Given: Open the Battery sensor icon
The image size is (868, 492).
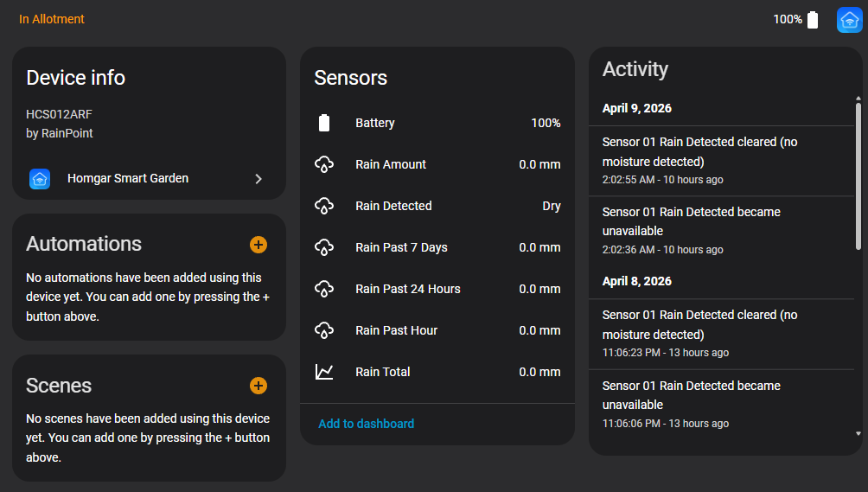Looking at the screenshot, I should pyautogui.click(x=324, y=123).
